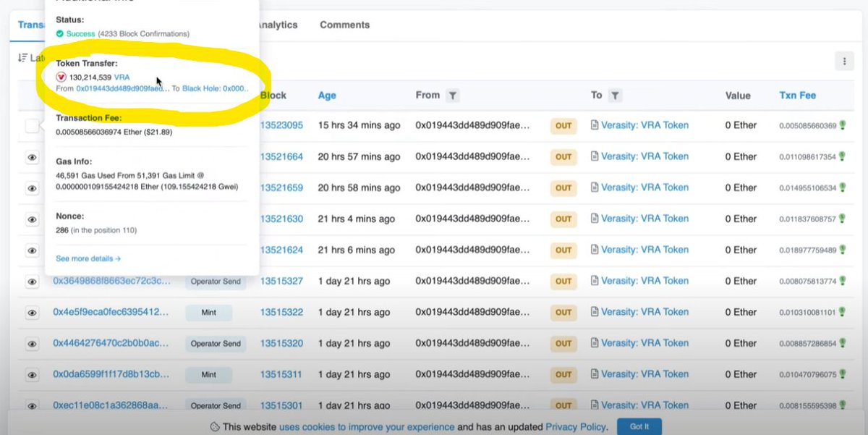The height and width of the screenshot is (435, 868).
Task: Click green gas icon beside fee 0.008075813774
Action: (x=842, y=281)
